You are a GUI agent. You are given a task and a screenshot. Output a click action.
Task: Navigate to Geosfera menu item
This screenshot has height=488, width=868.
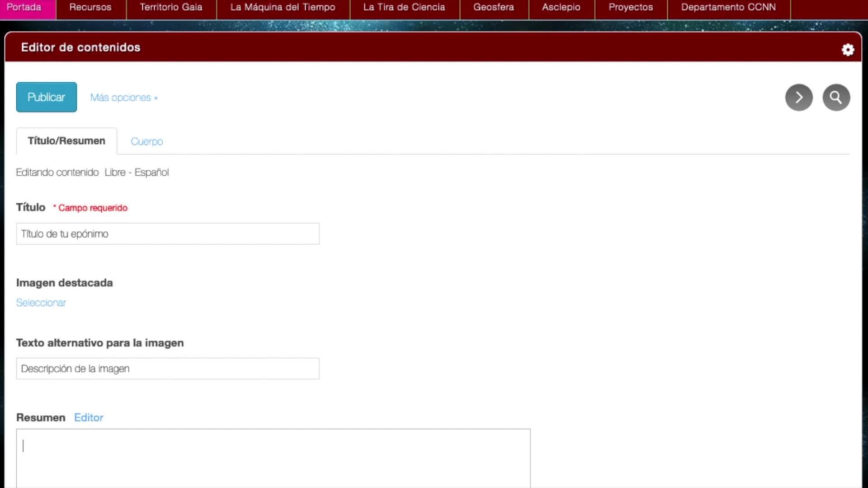(x=493, y=7)
